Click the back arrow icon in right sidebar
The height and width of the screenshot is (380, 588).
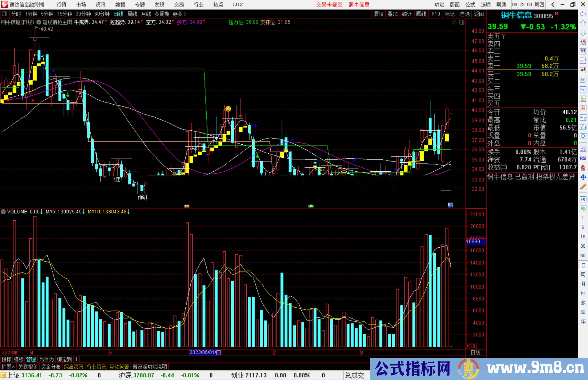click(x=583, y=14)
